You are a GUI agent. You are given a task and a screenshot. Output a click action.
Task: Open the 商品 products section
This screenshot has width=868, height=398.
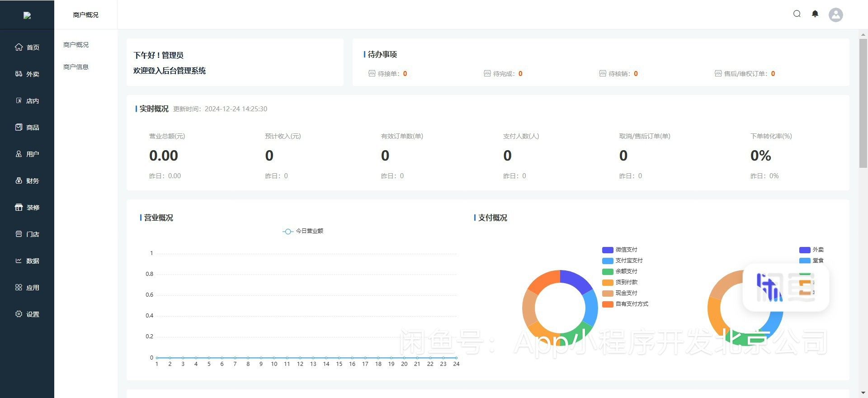pyautogui.click(x=27, y=128)
